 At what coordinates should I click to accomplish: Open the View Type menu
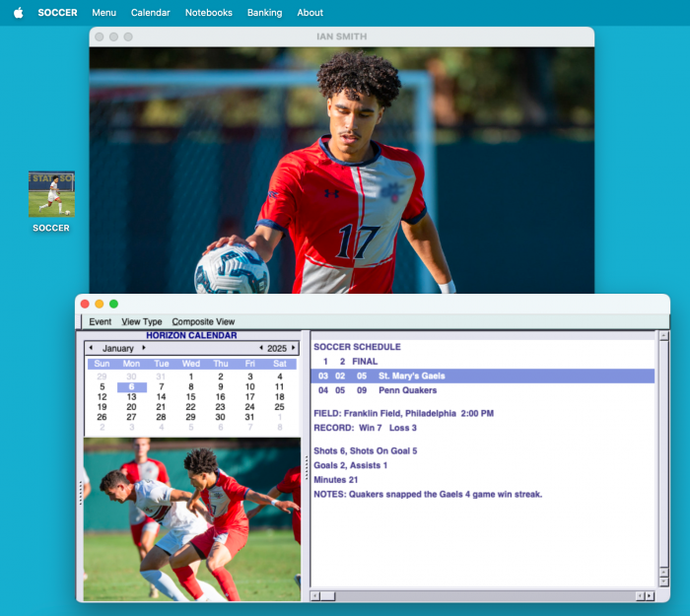coord(141,321)
